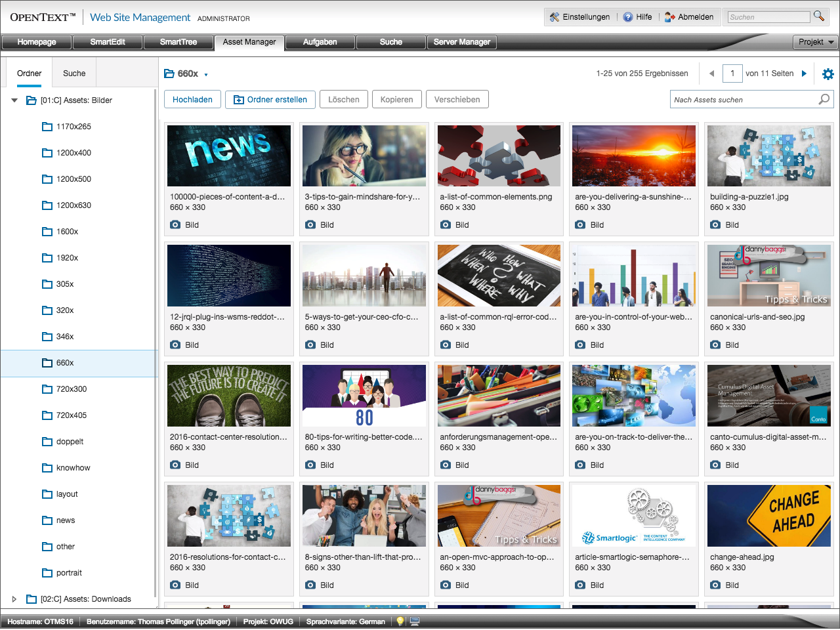The width and height of the screenshot is (840, 630).
Task: Click the monitor icon in status bar
Action: coord(415,621)
